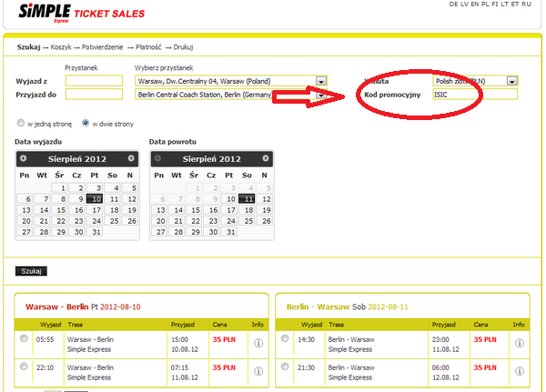Select day 11 in return calendar
The image size is (546, 392).
(247, 199)
